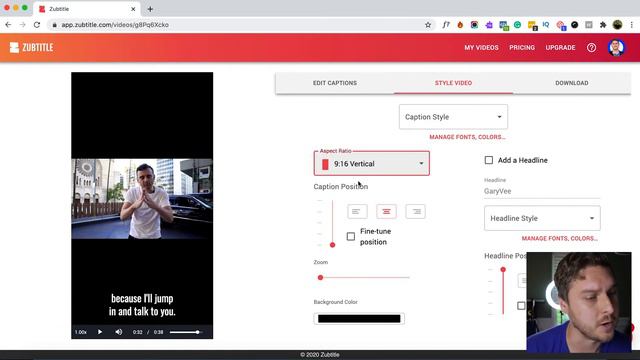
Task: Adjust the video player volume slider
Action: (186, 332)
